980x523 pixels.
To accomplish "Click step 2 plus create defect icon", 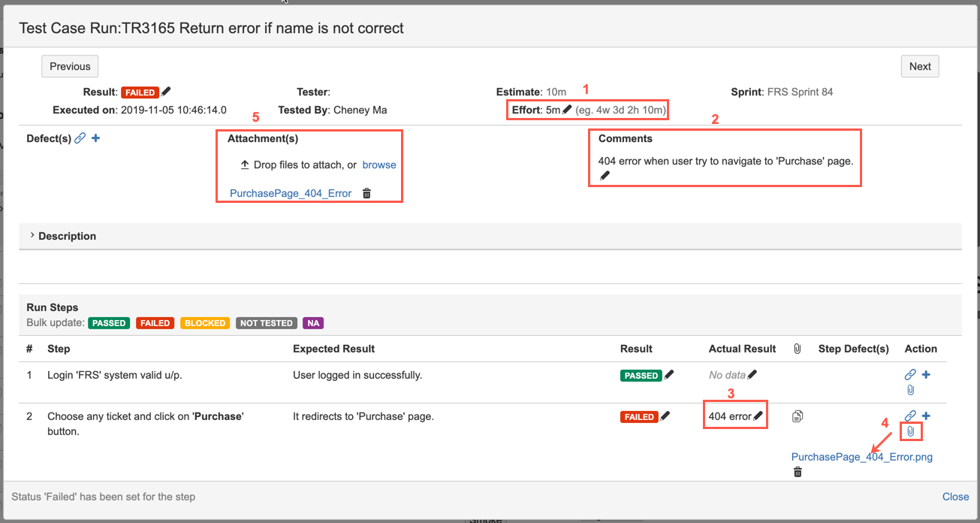I will click(926, 416).
